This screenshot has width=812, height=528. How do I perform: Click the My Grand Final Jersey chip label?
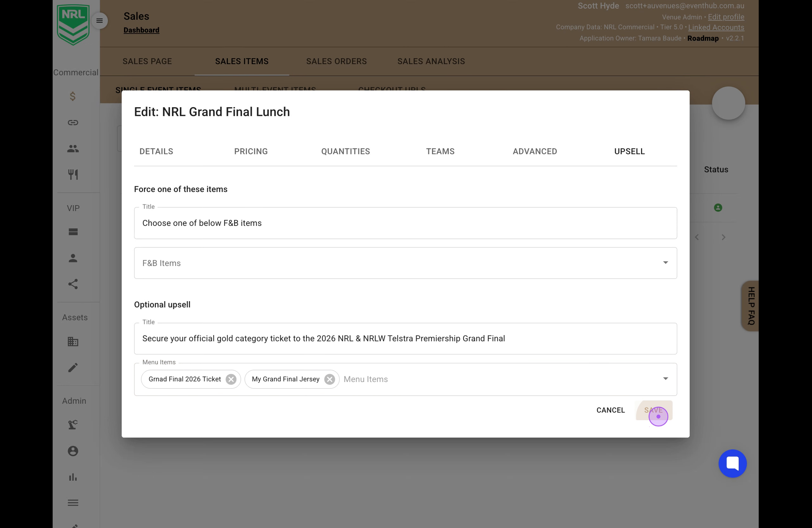[285, 379]
